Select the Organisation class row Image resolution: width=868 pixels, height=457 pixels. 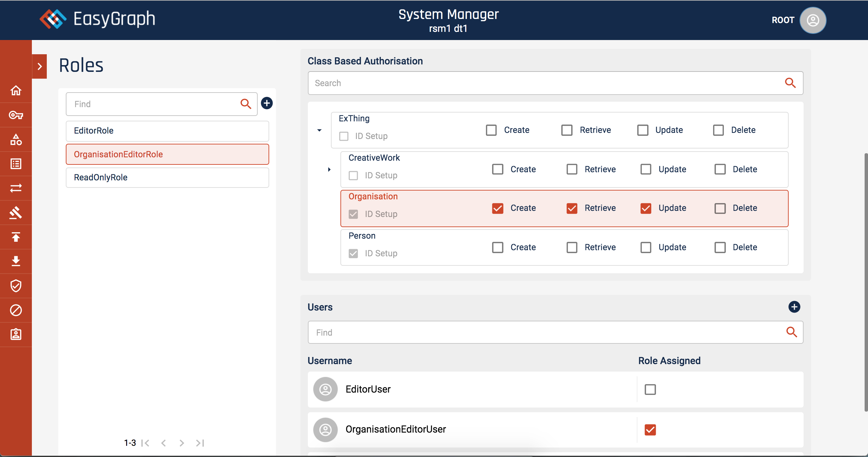565,208
